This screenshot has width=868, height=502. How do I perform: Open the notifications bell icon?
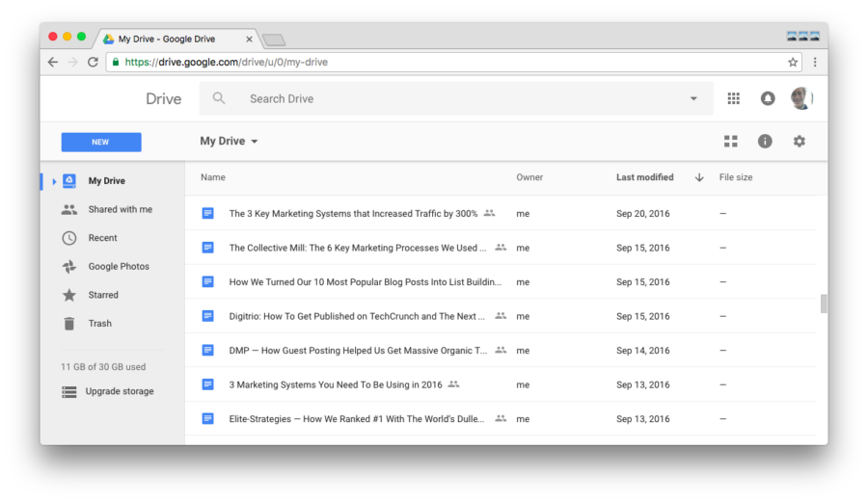tap(768, 98)
